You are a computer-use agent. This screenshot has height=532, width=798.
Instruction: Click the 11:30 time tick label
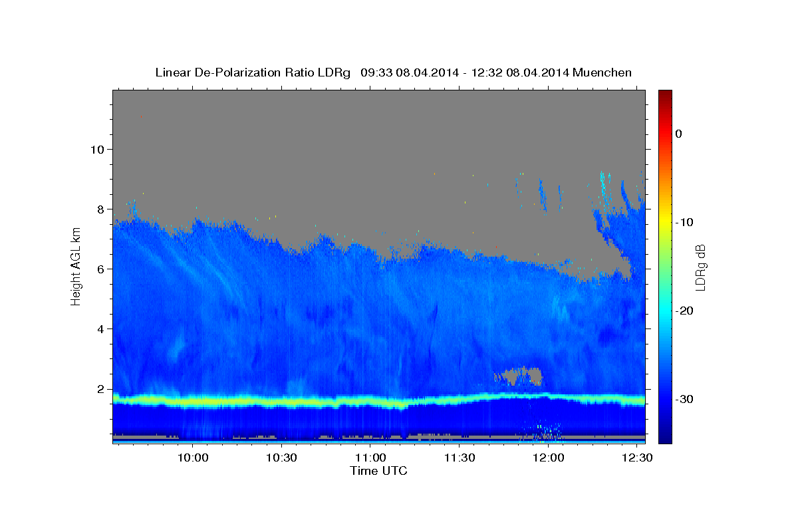pos(459,458)
